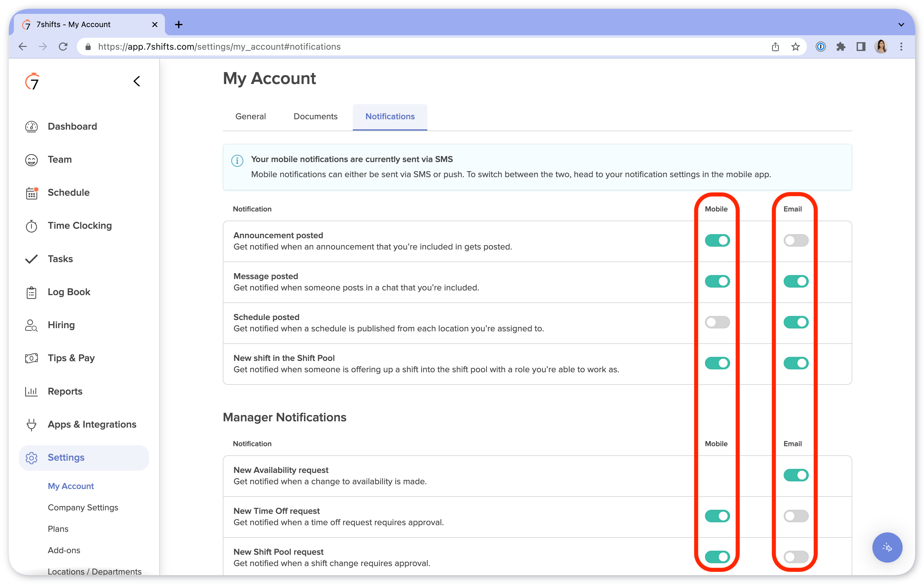The image size is (924, 584).
Task: Open the floating help button at bottom right
Action: coord(887,547)
